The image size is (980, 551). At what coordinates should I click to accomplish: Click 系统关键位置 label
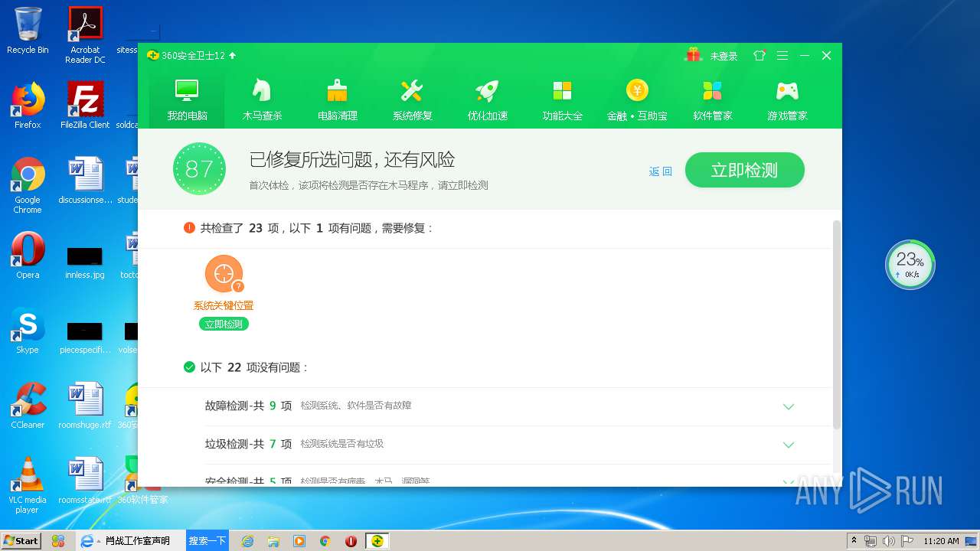tap(224, 305)
